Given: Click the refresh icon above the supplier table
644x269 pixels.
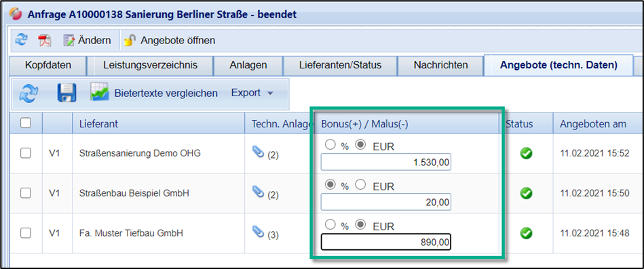Looking at the screenshot, I should click(29, 93).
